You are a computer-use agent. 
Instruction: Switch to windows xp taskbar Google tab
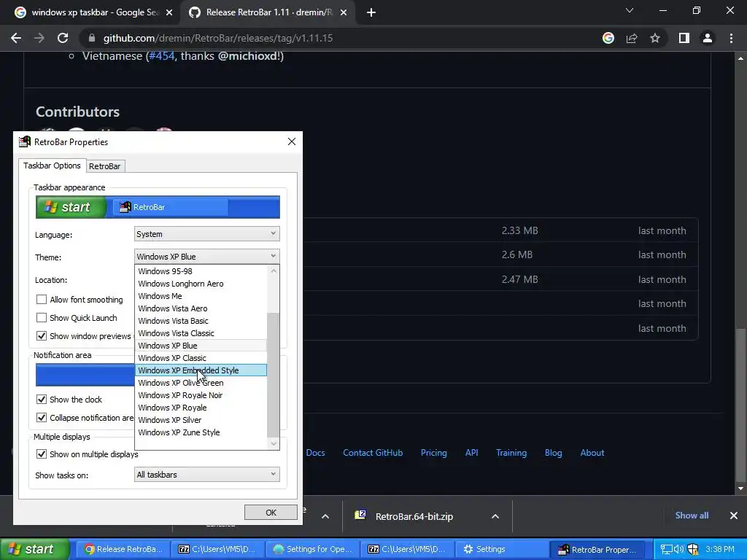tap(93, 12)
